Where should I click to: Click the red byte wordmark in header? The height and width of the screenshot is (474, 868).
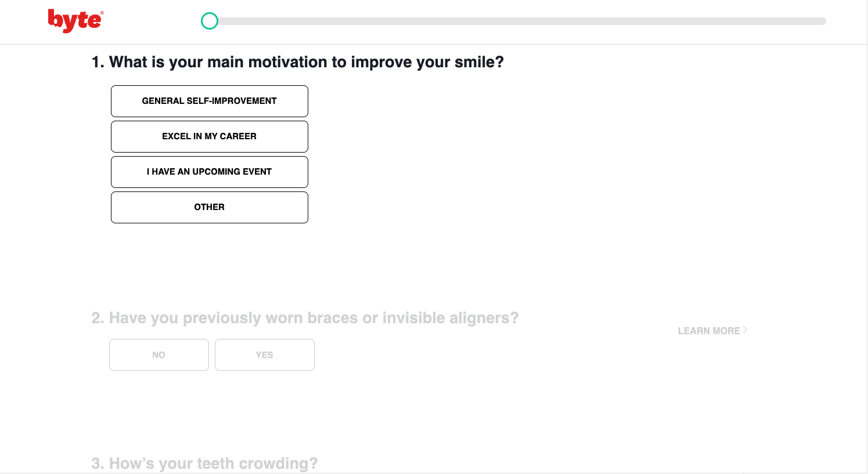click(x=75, y=20)
